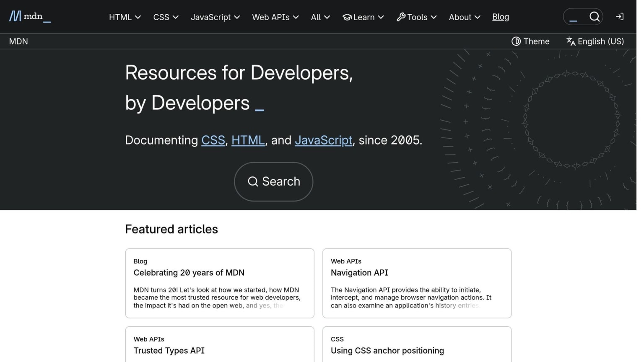Follow the CSS link in tagline
Screen dimensions: 644x362
click(213, 140)
